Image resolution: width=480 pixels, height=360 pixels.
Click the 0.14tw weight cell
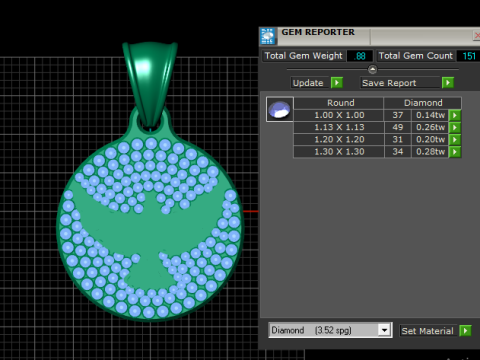point(430,115)
